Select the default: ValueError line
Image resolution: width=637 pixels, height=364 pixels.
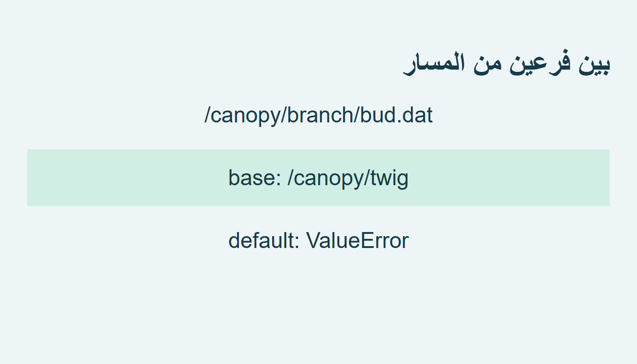318,240
